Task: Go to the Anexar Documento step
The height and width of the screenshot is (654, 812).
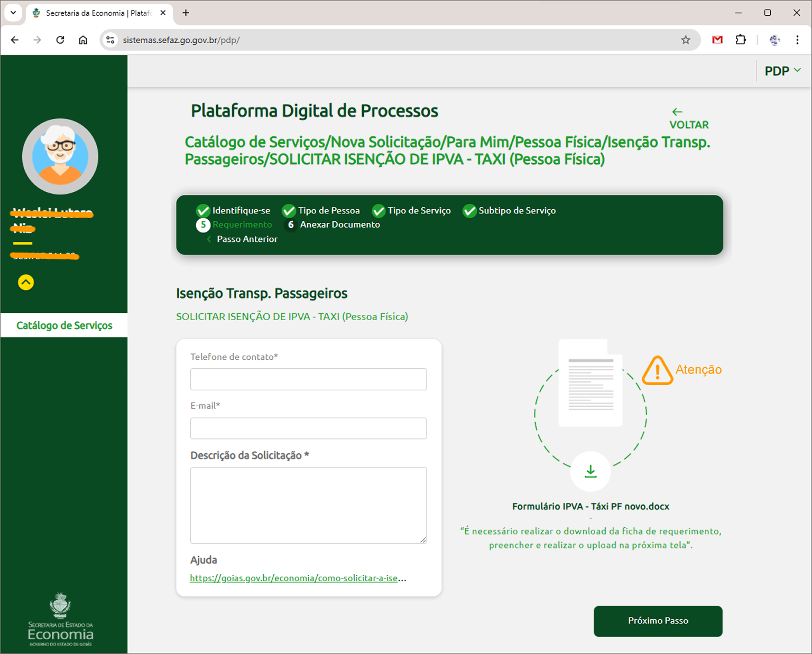Action: pos(339,225)
